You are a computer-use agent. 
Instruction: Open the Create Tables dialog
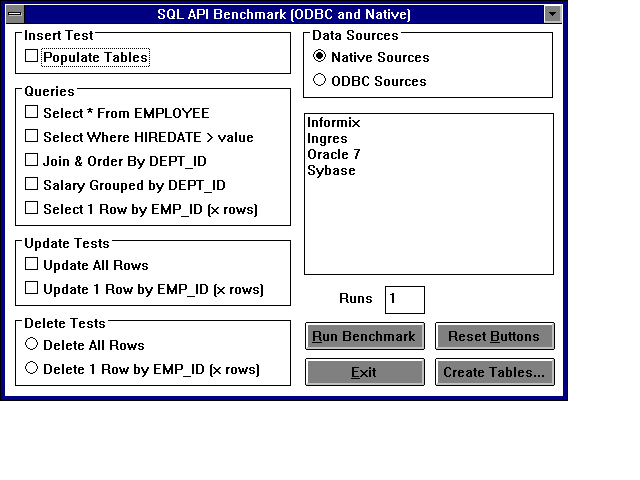(494, 372)
